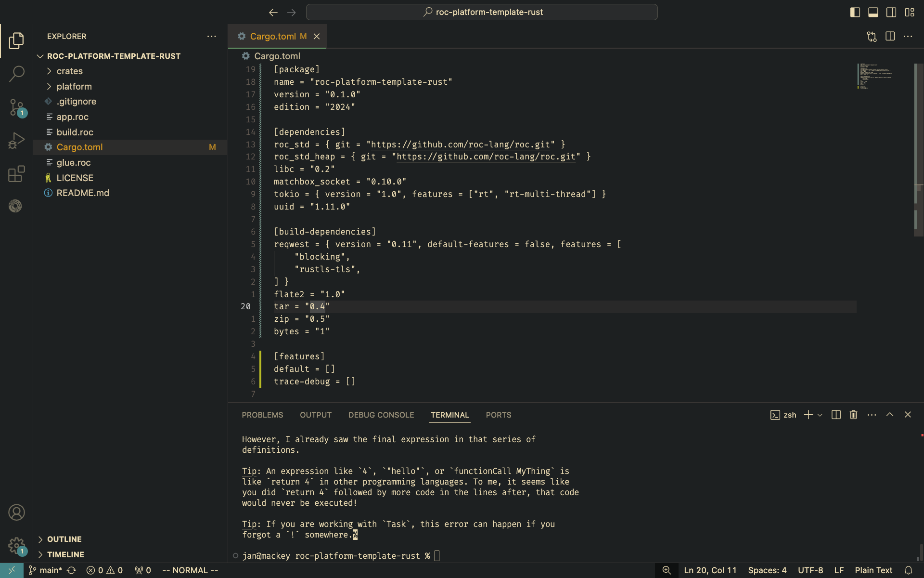Kill the terminal with trash icon
This screenshot has height=578, width=924.
(x=854, y=415)
